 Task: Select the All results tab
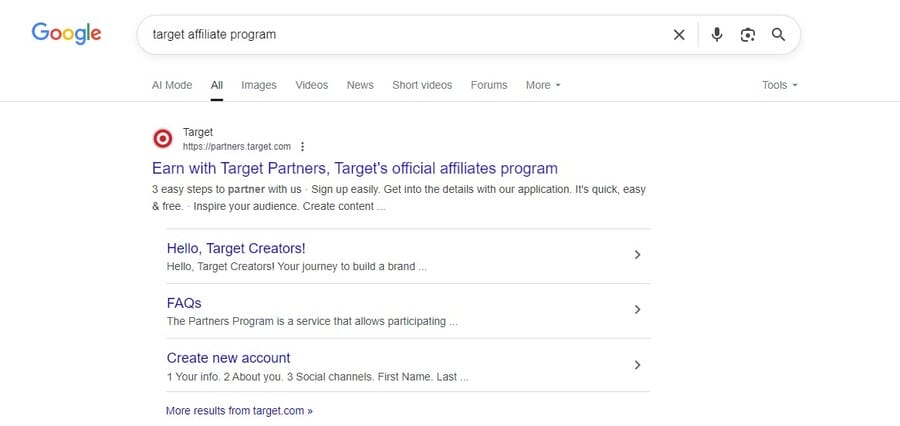coord(216,85)
